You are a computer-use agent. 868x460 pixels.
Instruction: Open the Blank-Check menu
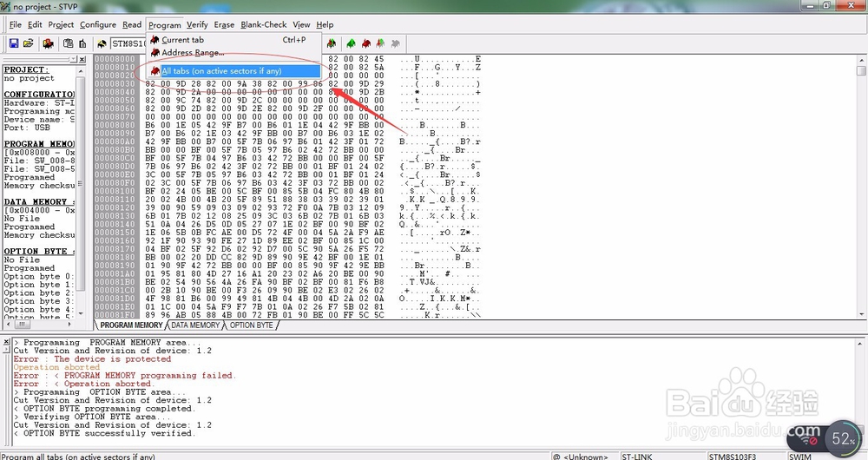(x=264, y=24)
